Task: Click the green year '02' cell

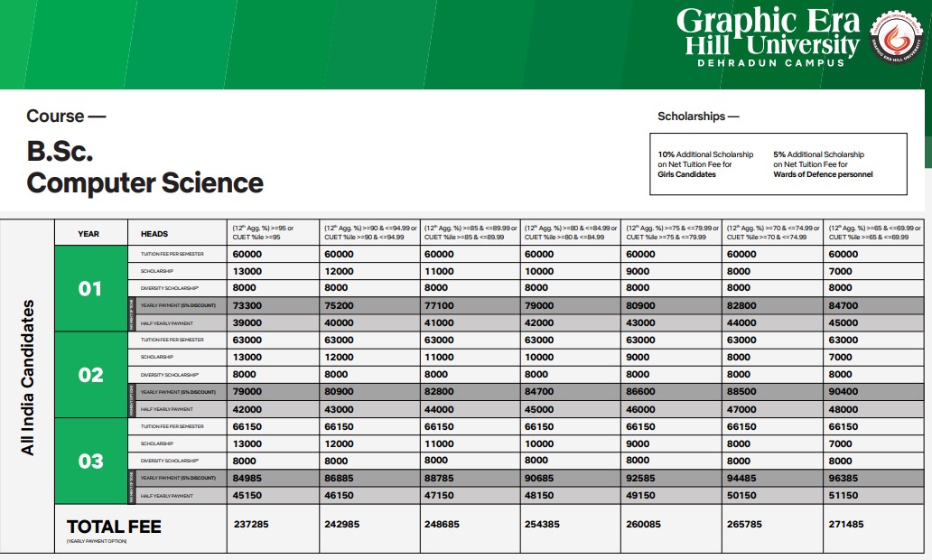Action: point(90,375)
